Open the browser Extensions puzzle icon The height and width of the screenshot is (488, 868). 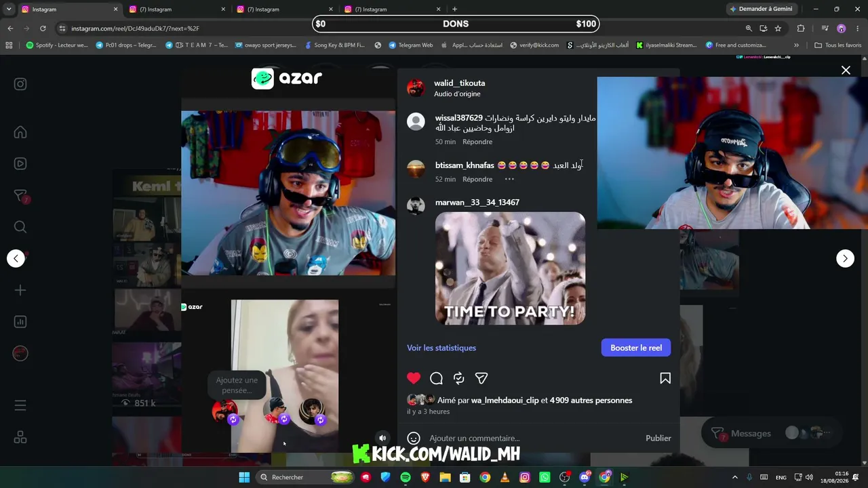click(x=801, y=28)
